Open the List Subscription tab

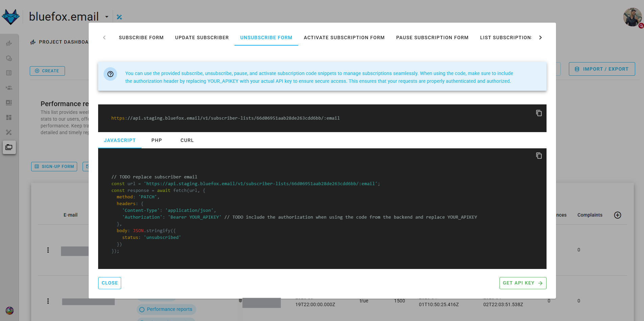point(506,38)
